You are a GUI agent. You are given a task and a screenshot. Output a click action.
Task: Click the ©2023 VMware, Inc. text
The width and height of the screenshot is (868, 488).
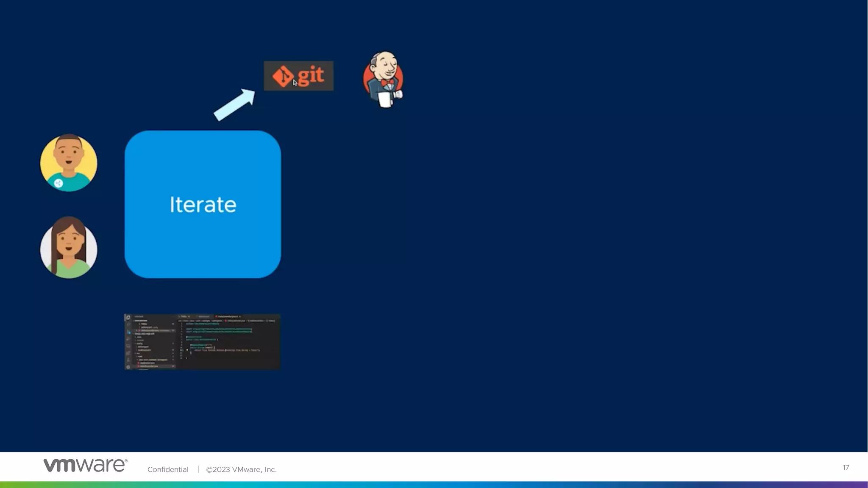tap(241, 469)
